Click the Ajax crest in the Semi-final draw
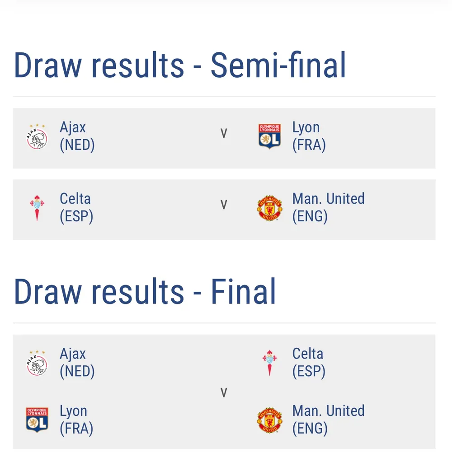The image size is (452, 476). click(37, 136)
